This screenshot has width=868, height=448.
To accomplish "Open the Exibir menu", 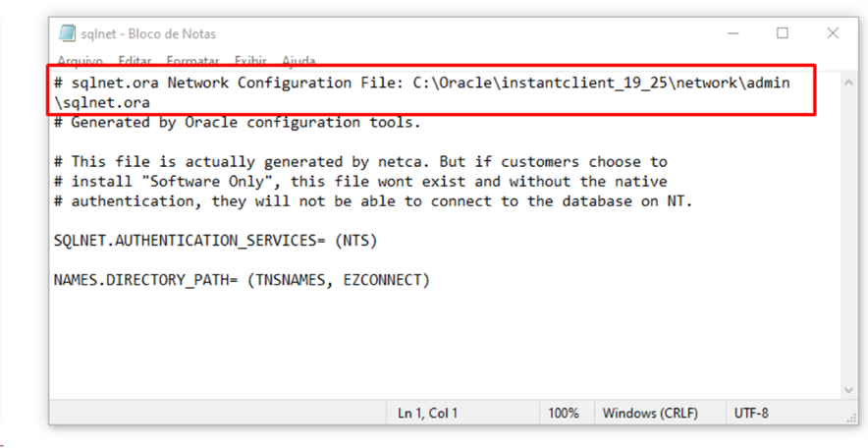I will click(x=250, y=60).
